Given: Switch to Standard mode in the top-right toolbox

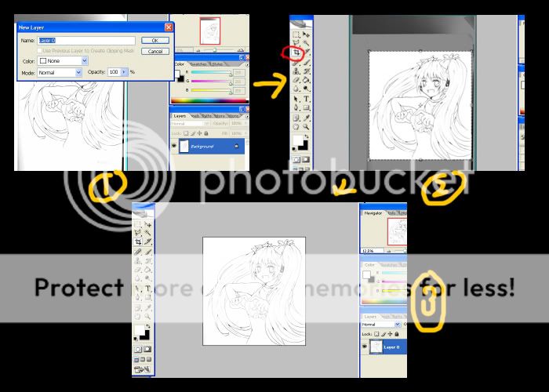Looking at the screenshot, I should pyautogui.click(x=296, y=160).
